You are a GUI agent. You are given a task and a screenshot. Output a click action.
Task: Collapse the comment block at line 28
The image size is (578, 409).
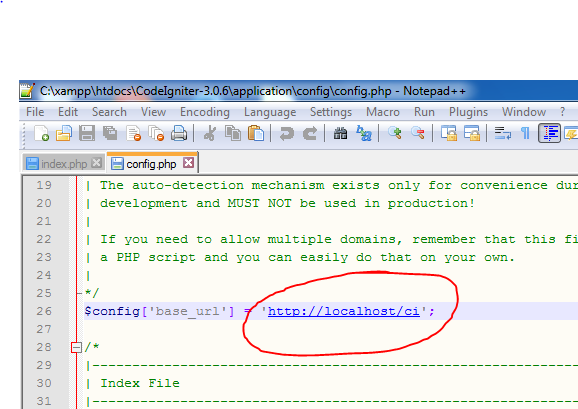(x=76, y=347)
